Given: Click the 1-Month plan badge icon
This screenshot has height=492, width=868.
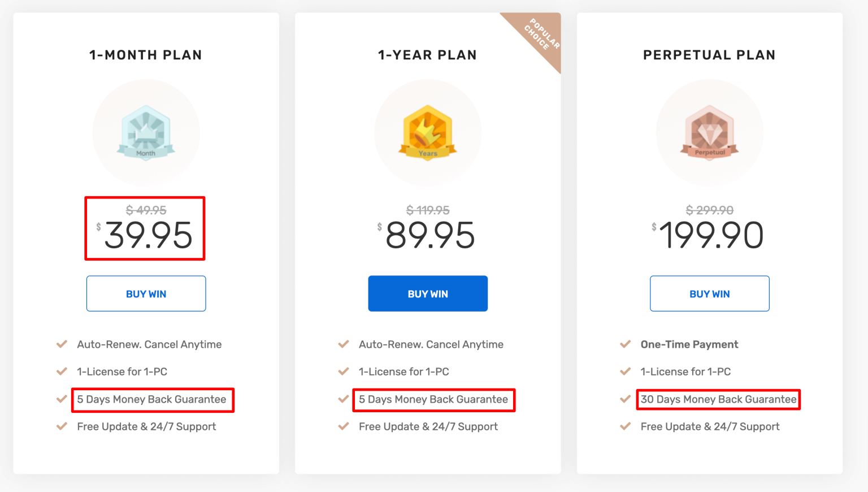Looking at the screenshot, I should click(146, 133).
